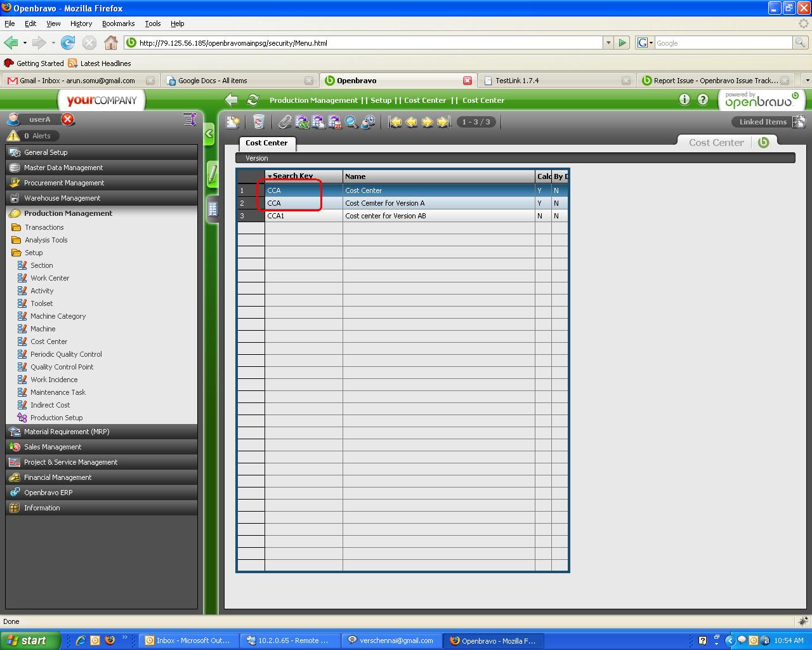Switch to the TestLink 1.7.4 browser tab
The image size is (812, 650).
556,81
